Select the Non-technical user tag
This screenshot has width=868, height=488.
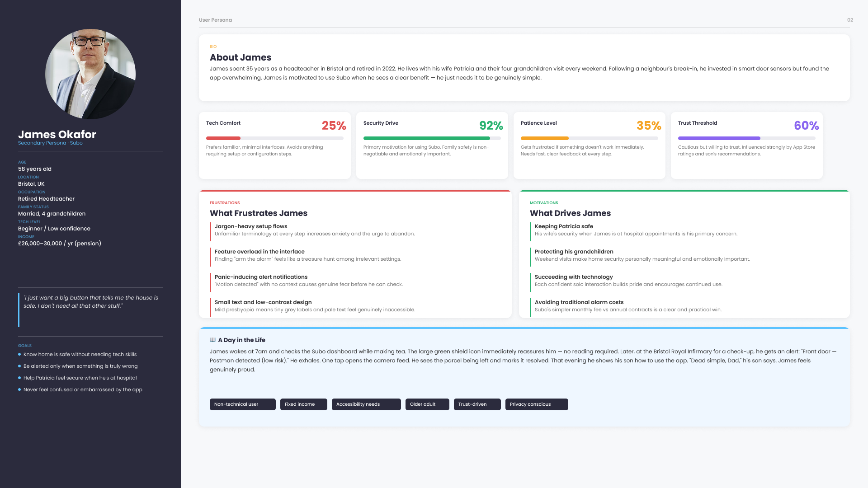pos(242,404)
